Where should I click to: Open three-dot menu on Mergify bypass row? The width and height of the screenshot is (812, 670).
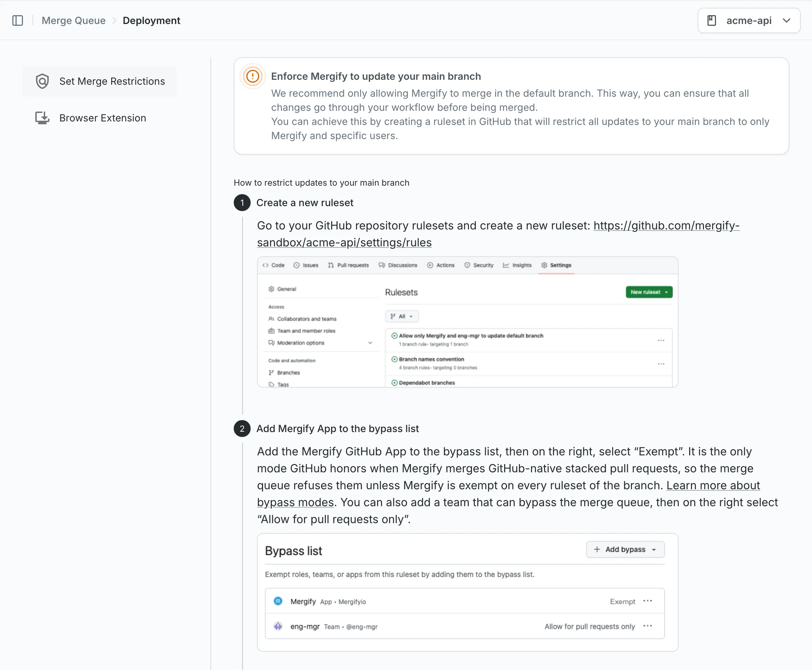click(x=647, y=601)
